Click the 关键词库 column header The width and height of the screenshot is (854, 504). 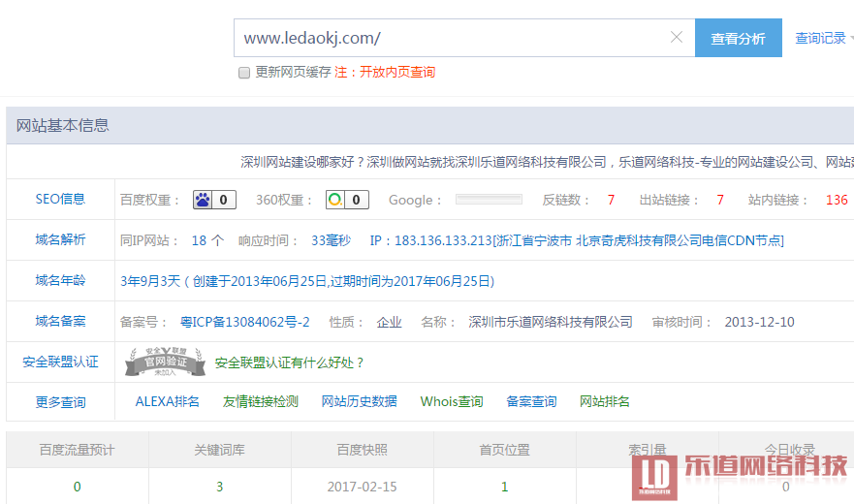[219, 450]
